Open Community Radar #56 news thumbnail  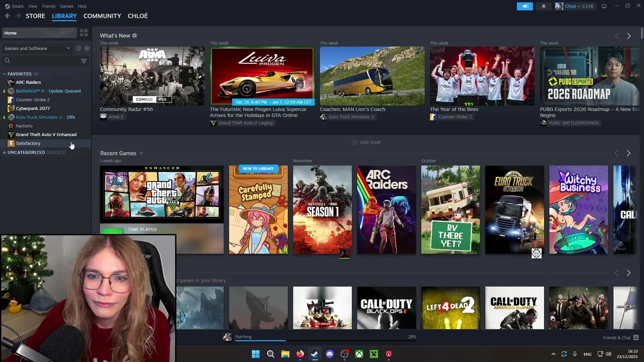click(152, 76)
